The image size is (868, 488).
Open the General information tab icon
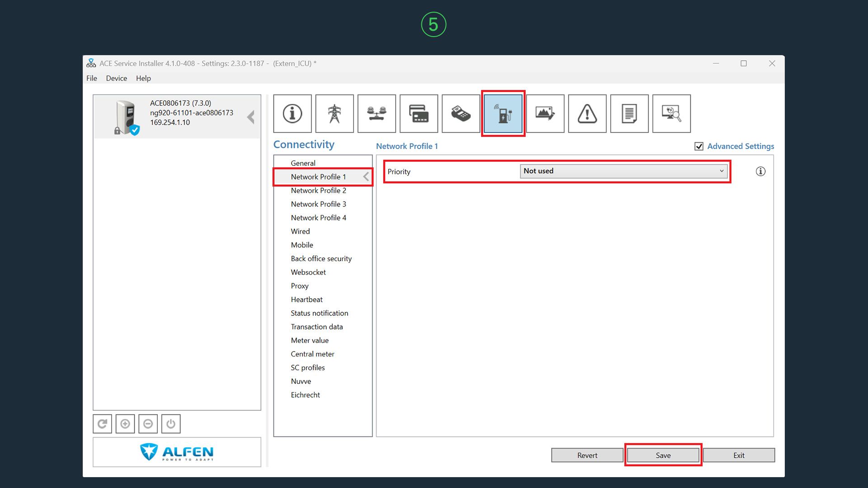(x=292, y=113)
